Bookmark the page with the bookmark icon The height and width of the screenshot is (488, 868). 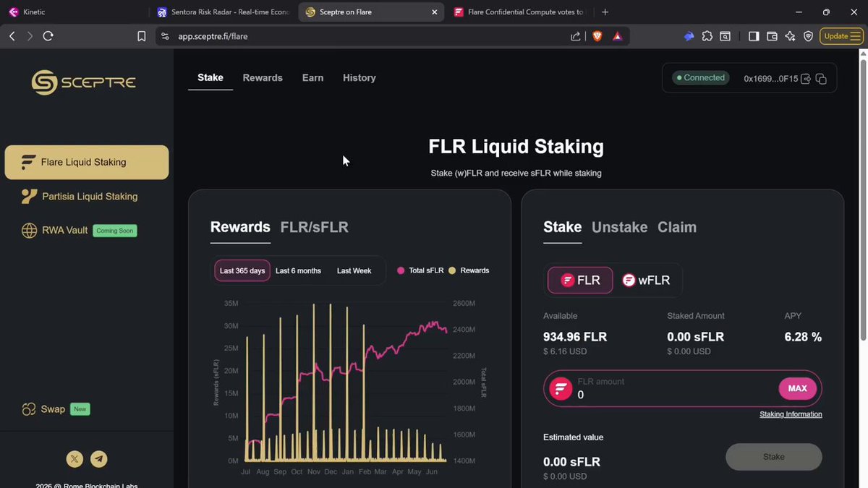coord(142,36)
